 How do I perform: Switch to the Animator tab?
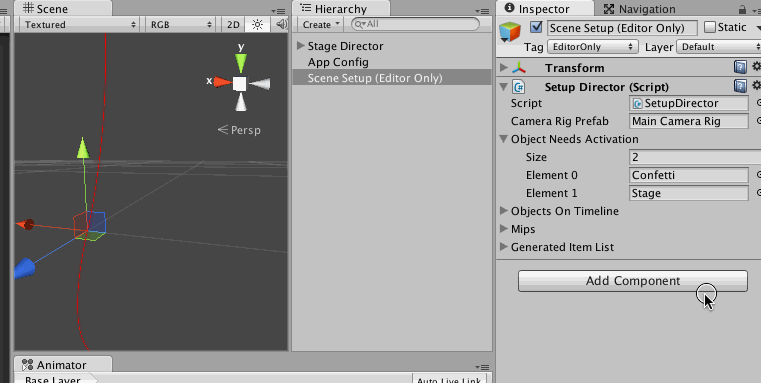tap(63, 365)
